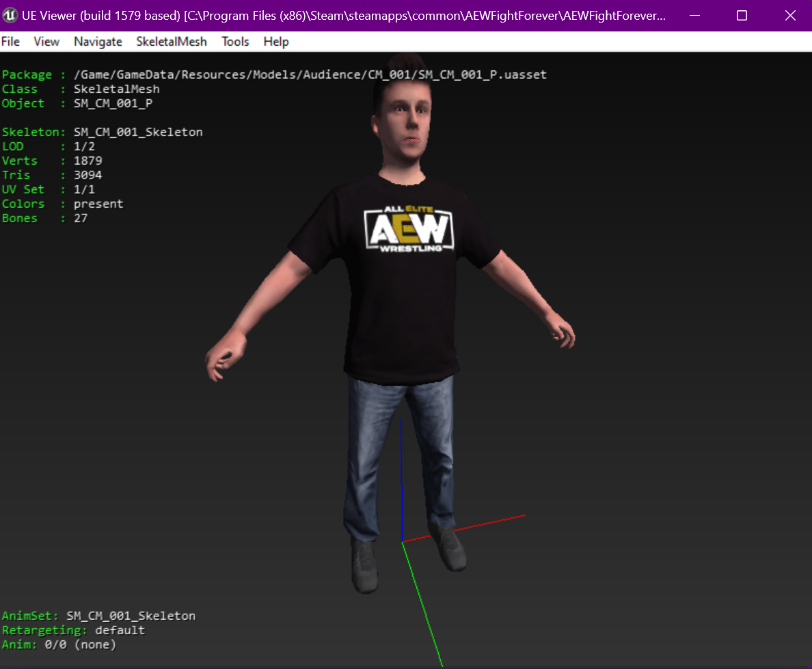Viewport: 812px width, 669px height.
Task: Open the SkeletalMesh menu
Action: point(172,42)
